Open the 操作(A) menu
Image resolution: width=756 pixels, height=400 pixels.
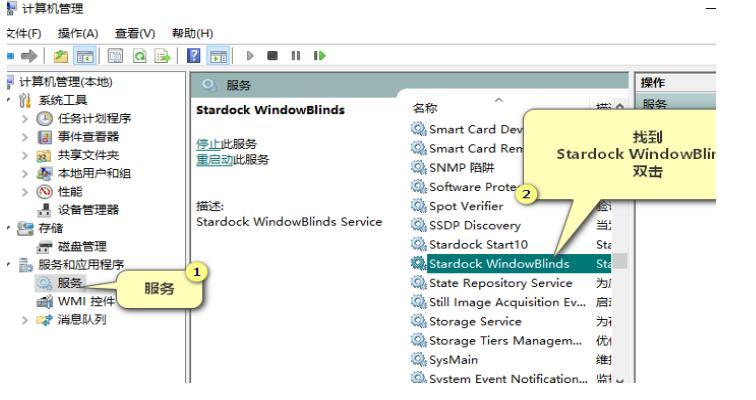point(78,33)
